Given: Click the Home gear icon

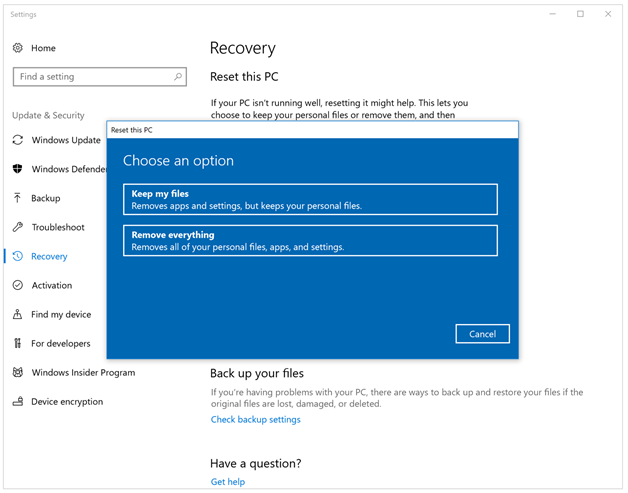Looking at the screenshot, I should coord(18,48).
